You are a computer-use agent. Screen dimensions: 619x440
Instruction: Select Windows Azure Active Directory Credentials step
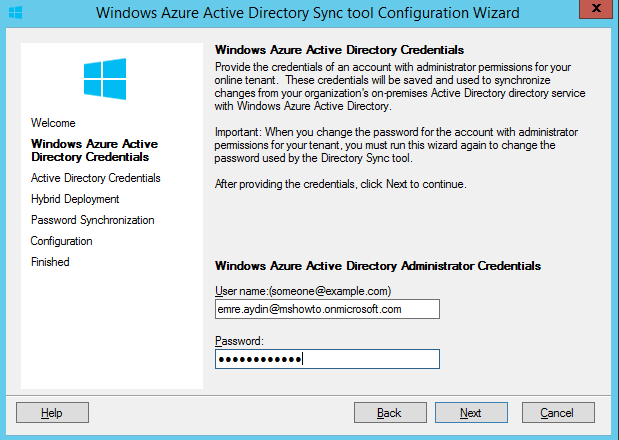(94, 150)
